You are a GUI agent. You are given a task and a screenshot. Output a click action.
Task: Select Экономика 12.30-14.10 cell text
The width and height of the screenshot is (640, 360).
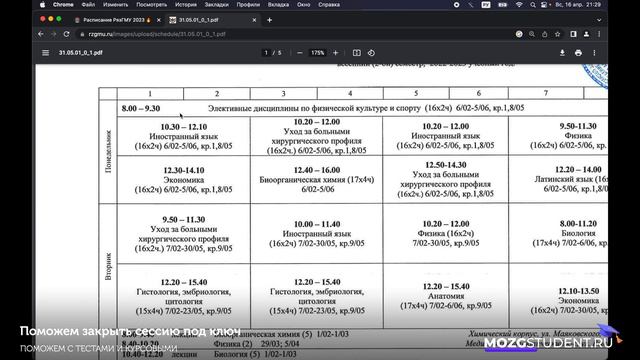coord(184,180)
